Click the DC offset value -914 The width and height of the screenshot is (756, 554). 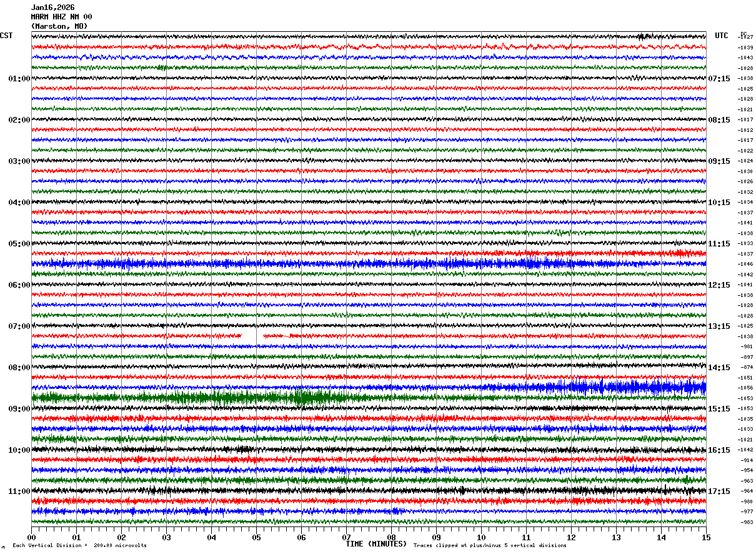[x=747, y=460]
